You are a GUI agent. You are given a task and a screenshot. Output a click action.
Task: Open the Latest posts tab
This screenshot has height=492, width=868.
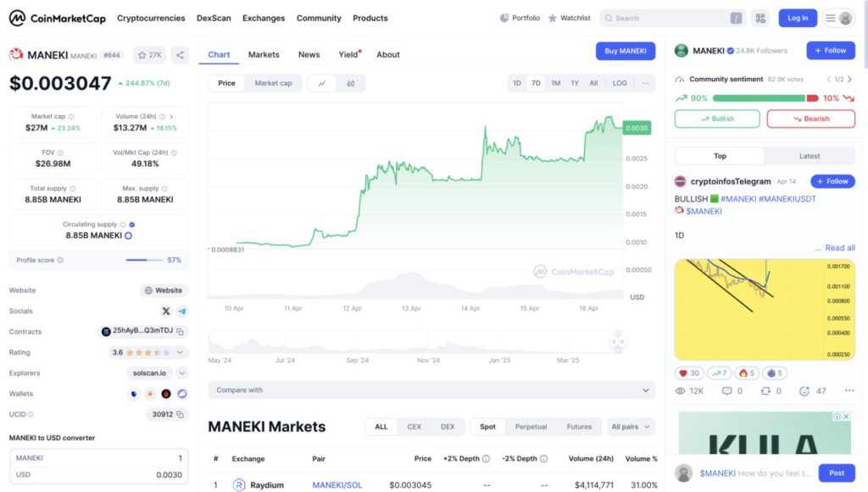click(809, 156)
